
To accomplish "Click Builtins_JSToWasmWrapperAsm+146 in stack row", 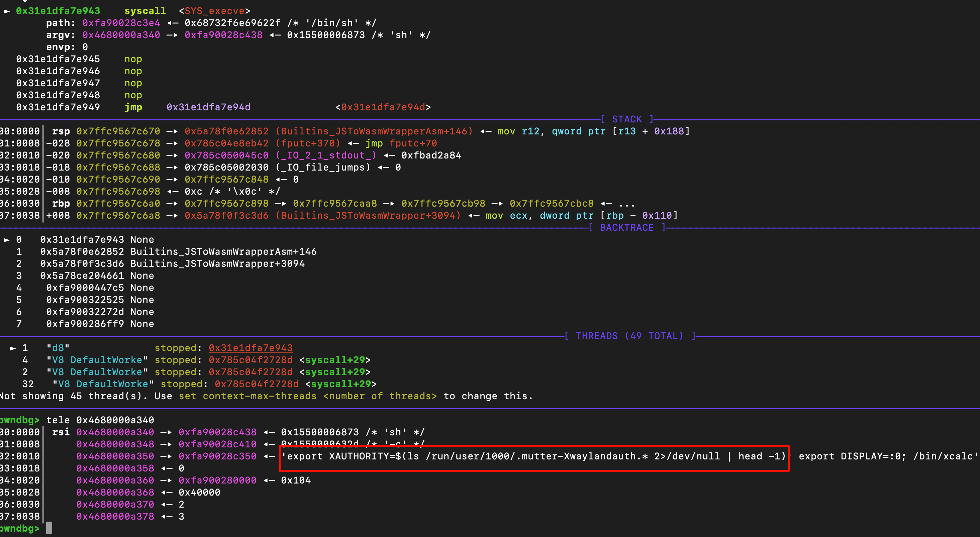I will (x=374, y=132).
